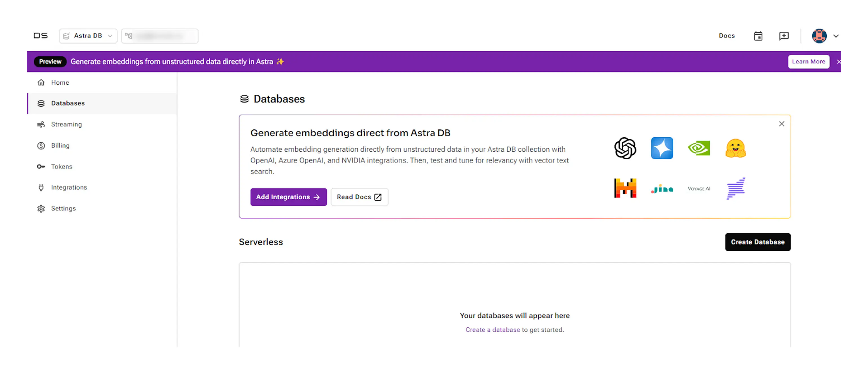This screenshot has width=868, height=374.
Task: Click the Add Integrations button
Action: click(x=288, y=197)
